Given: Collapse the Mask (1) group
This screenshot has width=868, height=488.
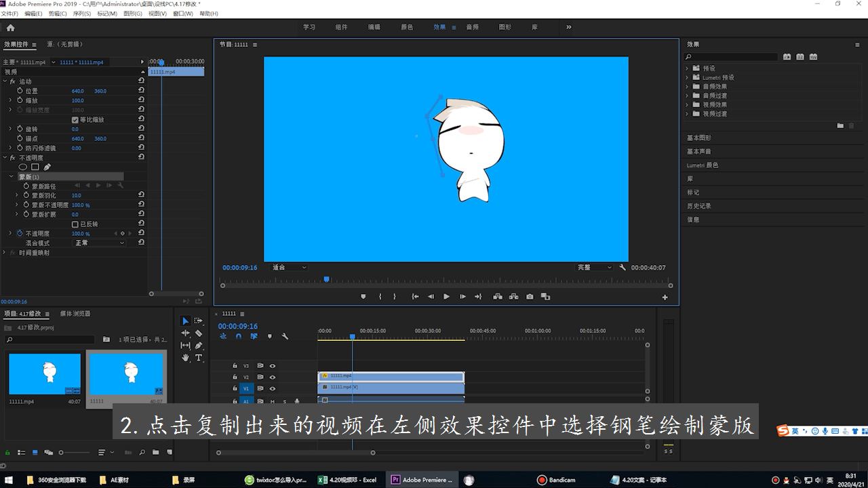Looking at the screenshot, I should click(x=11, y=176).
